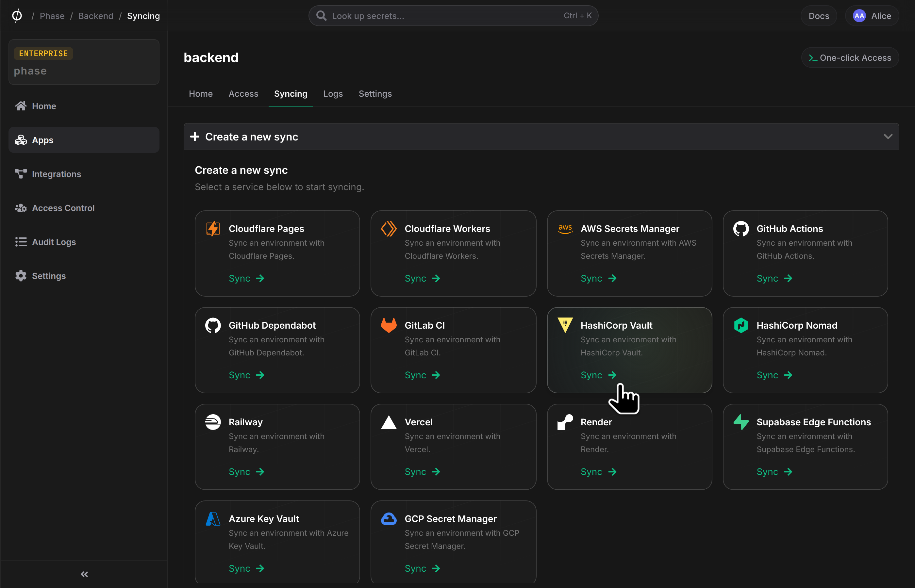Click the Cloudflare Pages lightning icon

[213, 229]
